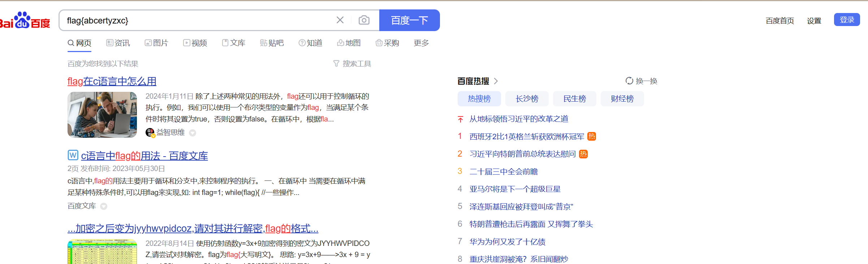Switch to the 知道 tab

pyautogui.click(x=310, y=43)
